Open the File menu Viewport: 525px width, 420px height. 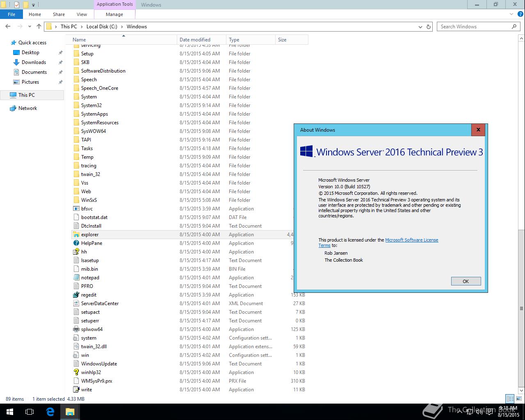click(x=11, y=14)
